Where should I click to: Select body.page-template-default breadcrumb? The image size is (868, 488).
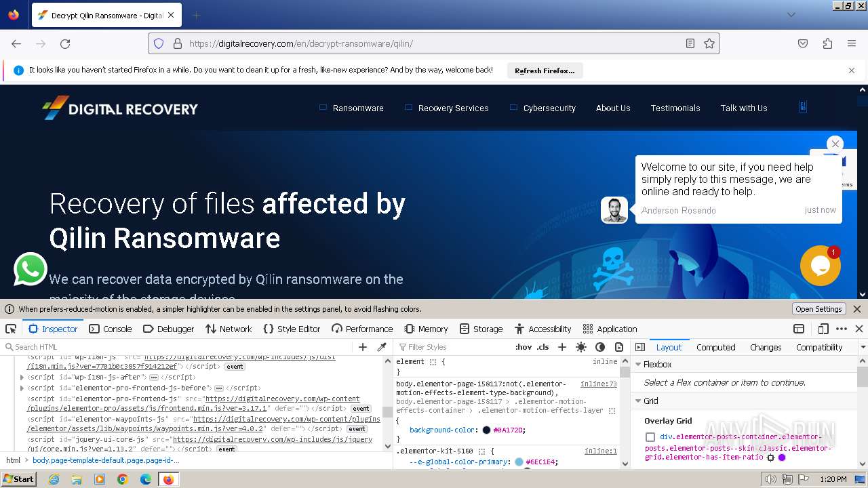point(106,460)
